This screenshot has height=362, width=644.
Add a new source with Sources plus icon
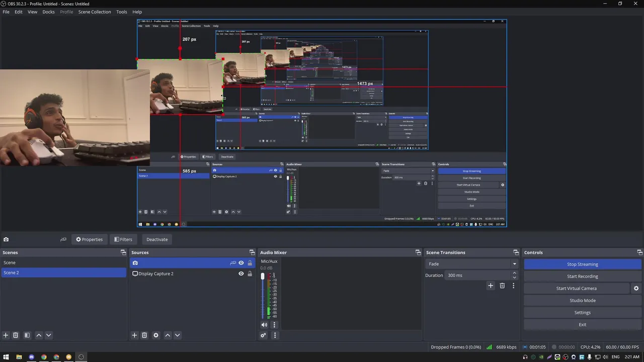tap(134, 335)
